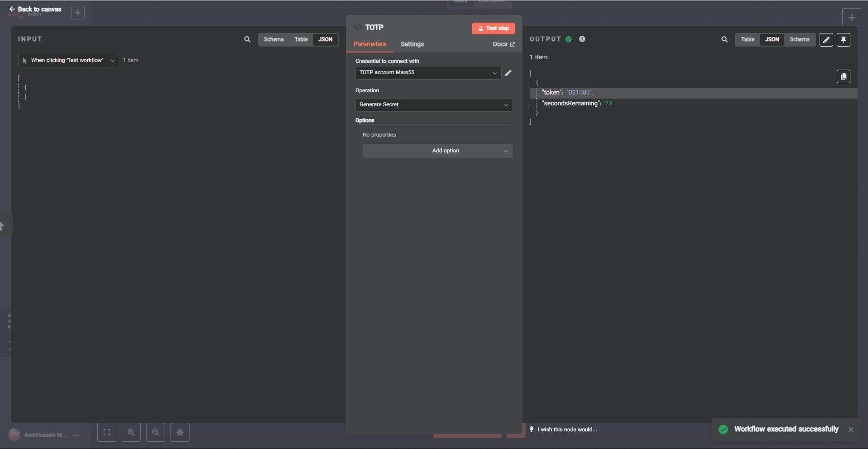Click the AM user avatar
Viewport: 868px width, 449px height.
tap(14, 435)
